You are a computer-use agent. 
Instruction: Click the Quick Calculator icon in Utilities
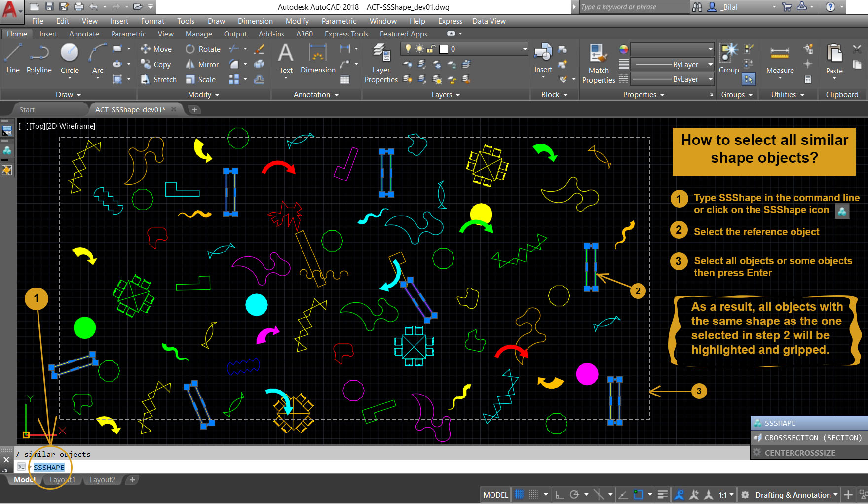(x=808, y=79)
